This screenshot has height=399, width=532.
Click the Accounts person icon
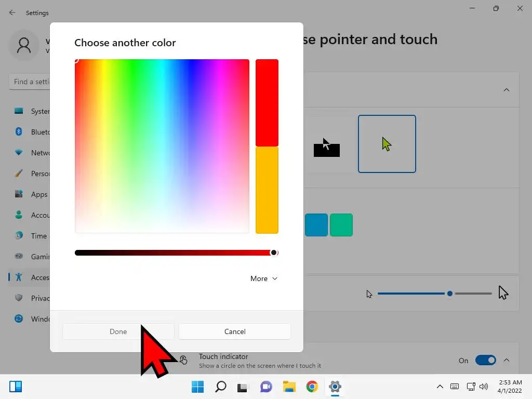point(19,215)
